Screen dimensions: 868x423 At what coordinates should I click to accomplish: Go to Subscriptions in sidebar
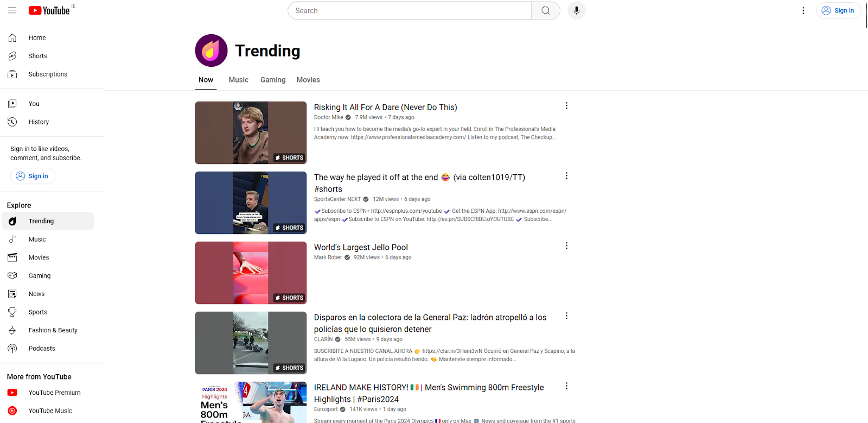click(48, 74)
